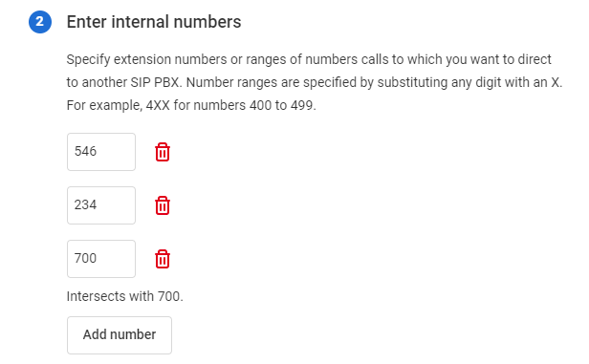Click the number 400 in example

pos(260,105)
